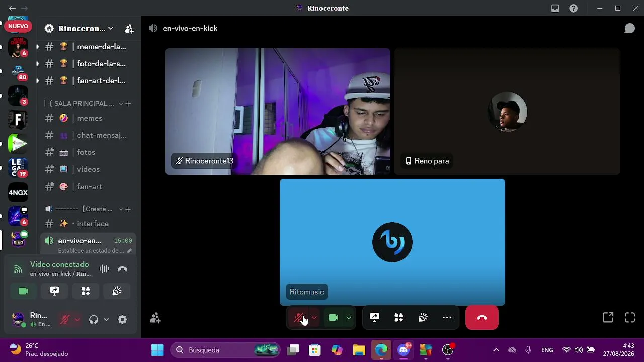Open microphone options arrow in call control bar
Viewport: 644px width, 362px height.
click(314, 318)
